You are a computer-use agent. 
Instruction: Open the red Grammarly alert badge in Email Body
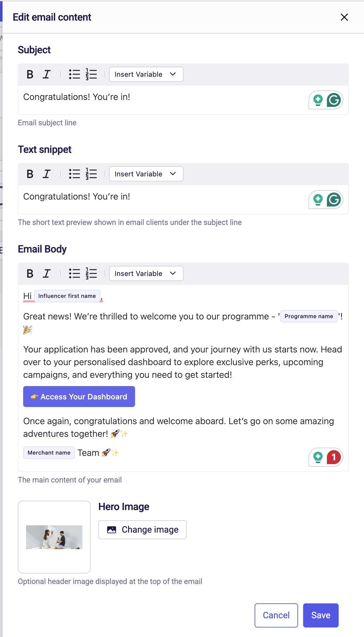tap(334, 457)
